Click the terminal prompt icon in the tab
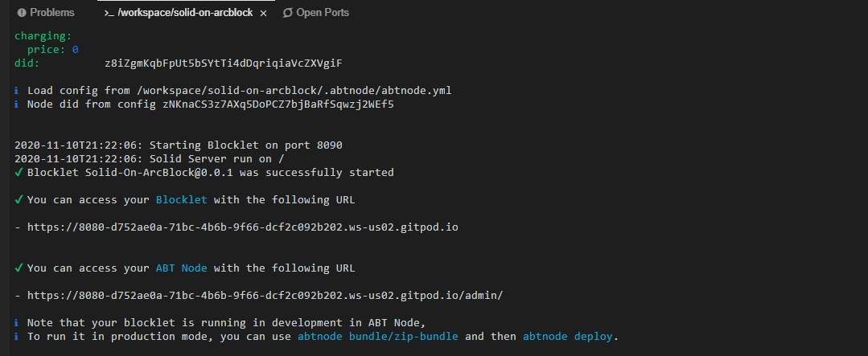The height and width of the screenshot is (356, 868). (109, 13)
